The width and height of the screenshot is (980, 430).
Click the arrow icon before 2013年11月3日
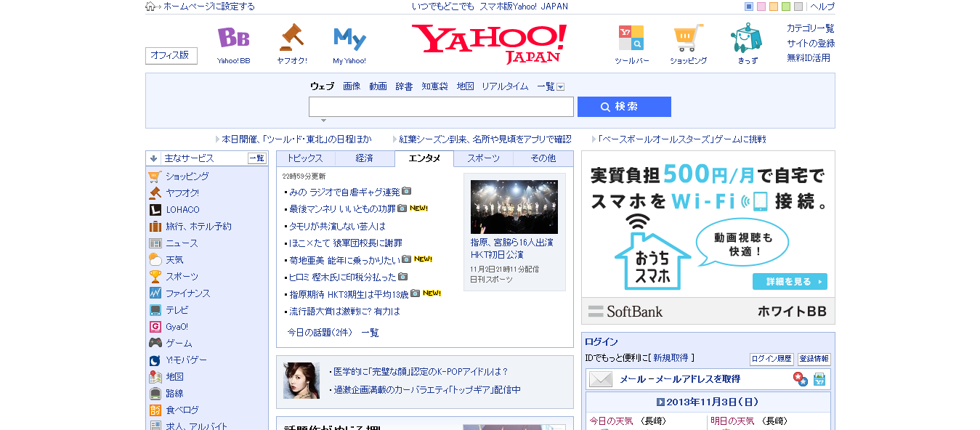click(x=660, y=402)
